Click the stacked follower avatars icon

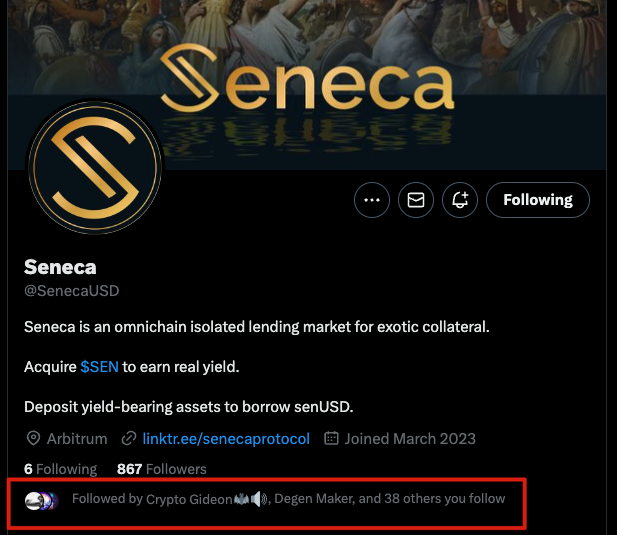coord(41,499)
